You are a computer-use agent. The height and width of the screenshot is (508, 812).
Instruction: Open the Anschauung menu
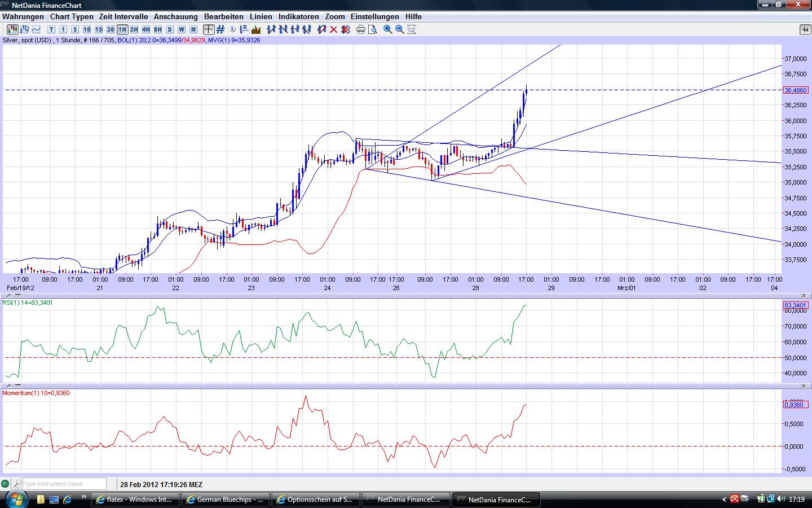click(x=176, y=17)
